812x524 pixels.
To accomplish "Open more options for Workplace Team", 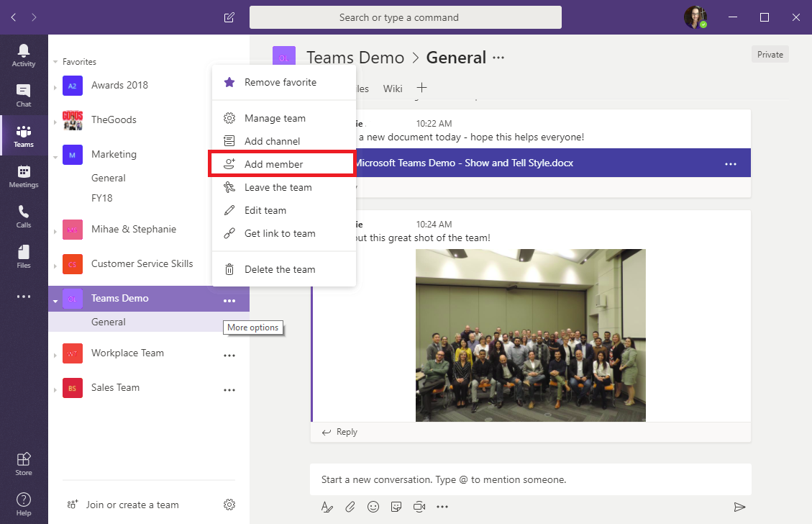I will point(229,355).
